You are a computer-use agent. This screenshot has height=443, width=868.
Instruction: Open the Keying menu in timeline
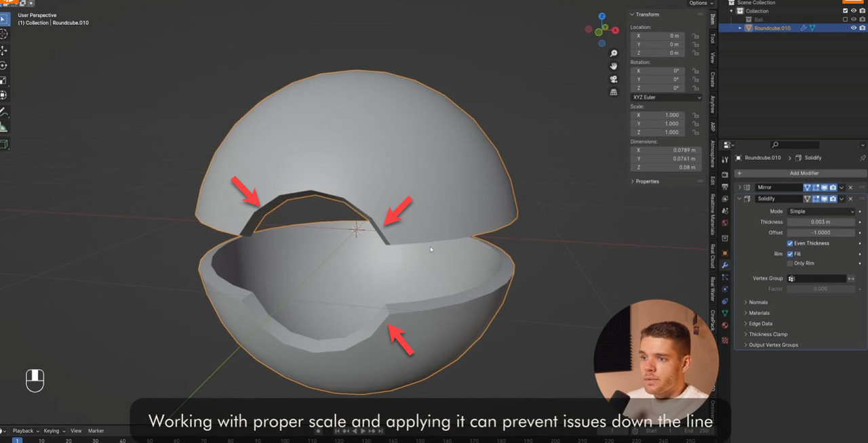tap(53, 431)
